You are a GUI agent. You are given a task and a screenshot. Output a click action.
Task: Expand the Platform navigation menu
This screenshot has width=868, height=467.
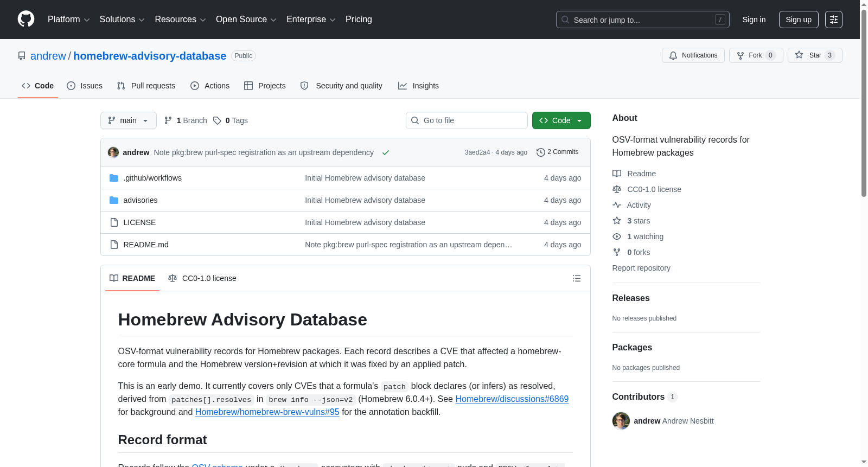[68, 20]
